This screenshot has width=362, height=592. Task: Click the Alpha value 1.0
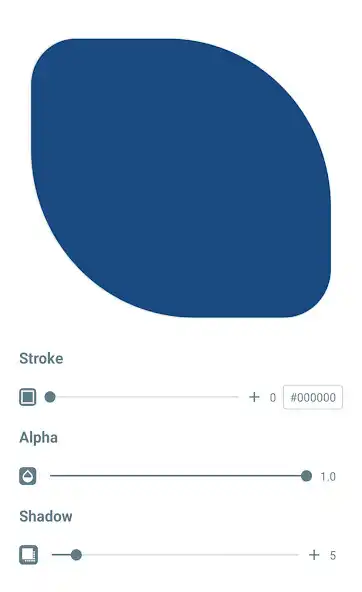(x=328, y=476)
